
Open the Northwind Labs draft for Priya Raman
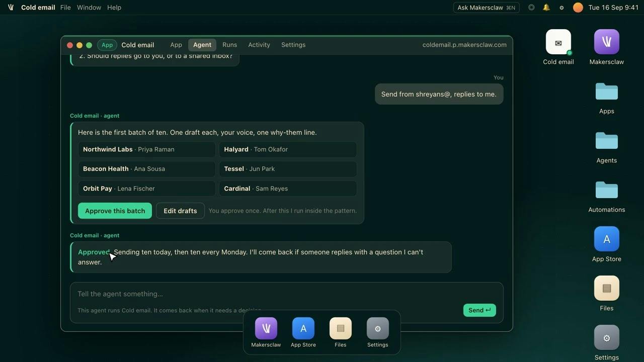[147, 149]
